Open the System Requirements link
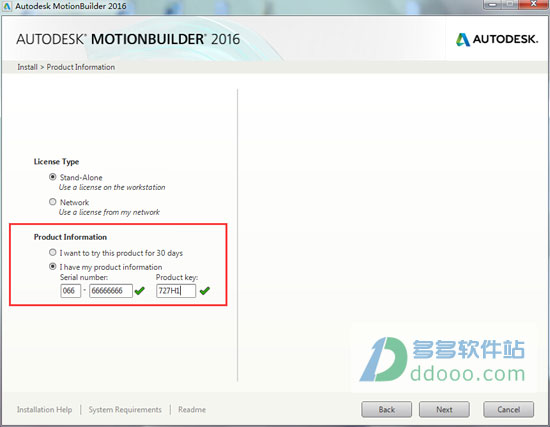This screenshot has width=550, height=427. pyautogui.click(x=125, y=409)
